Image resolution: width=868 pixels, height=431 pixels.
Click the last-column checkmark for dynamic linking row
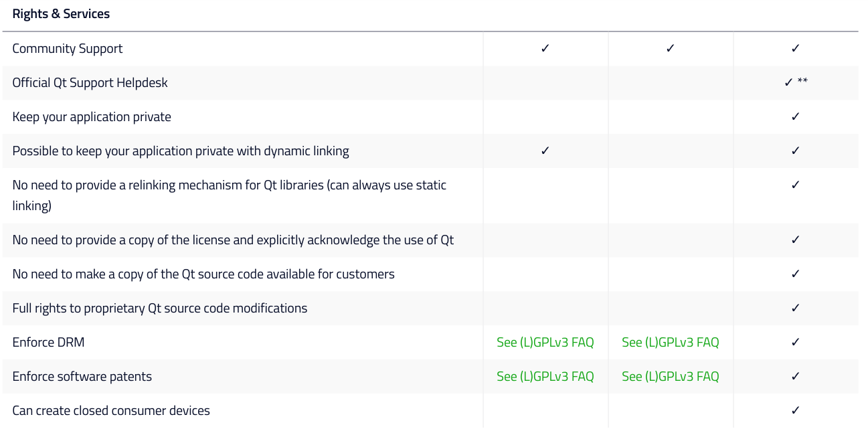[x=796, y=151]
